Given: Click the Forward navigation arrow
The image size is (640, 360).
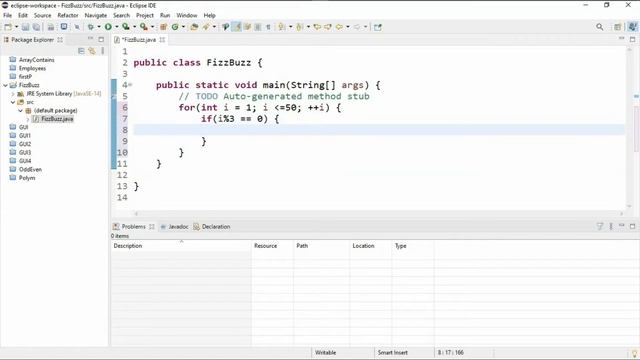Looking at the screenshot, I should click(x=357, y=27).
